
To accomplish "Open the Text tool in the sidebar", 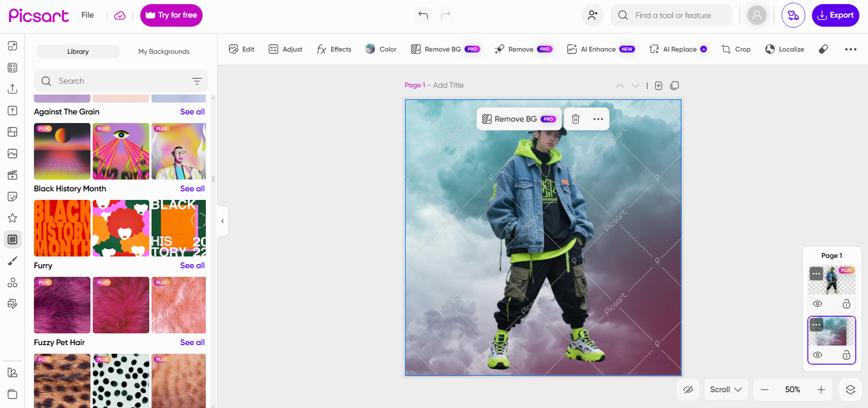I will [12, 110].
